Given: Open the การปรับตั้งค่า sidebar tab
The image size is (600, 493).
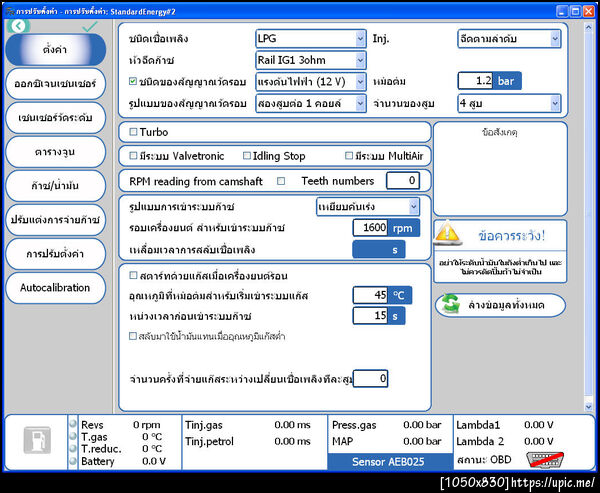Looking at the screenshot, I should [x=55, y=254].
